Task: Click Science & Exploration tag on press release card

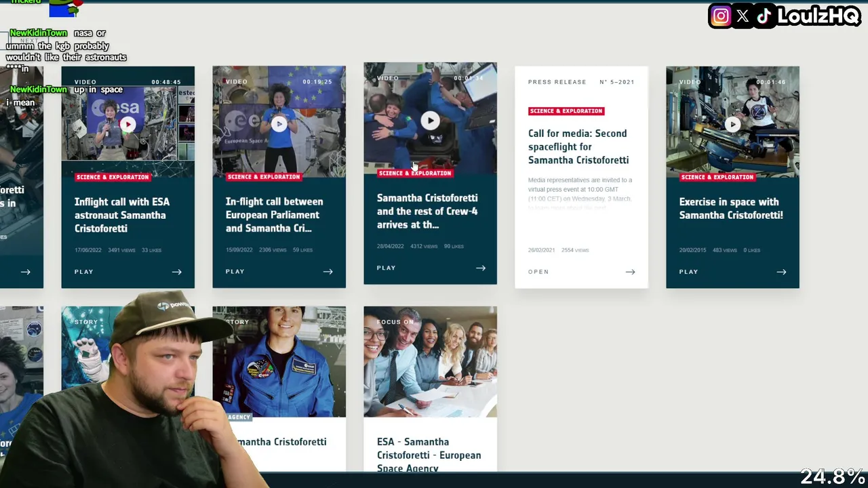Action: click(566, 110)
